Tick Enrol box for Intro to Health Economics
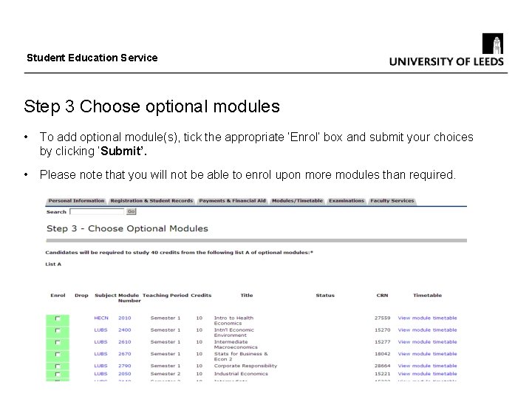 [58, 319]
